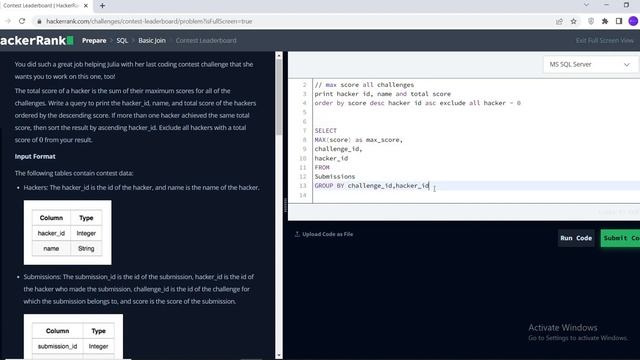Go to the Prepare breadcrumb
Image resolution: width=640 pixels, height=360 pixels.
(94, 40)
